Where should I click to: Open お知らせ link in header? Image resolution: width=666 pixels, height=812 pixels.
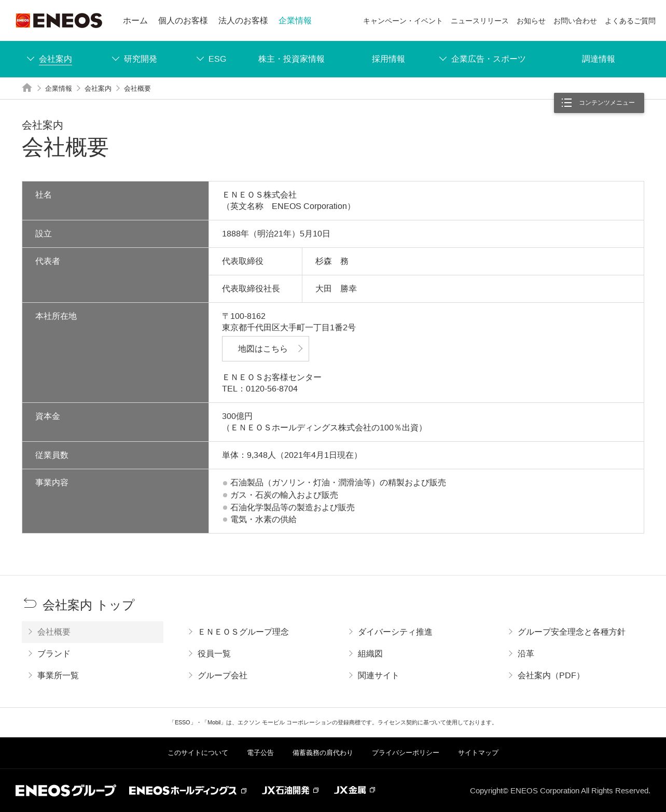[x=531, y=21]
